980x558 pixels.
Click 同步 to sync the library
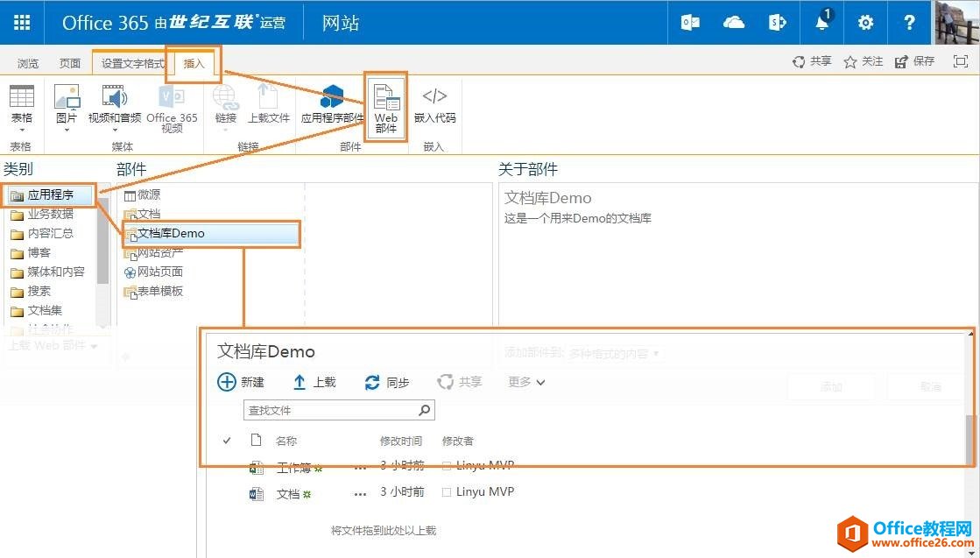tap(387, 382)
